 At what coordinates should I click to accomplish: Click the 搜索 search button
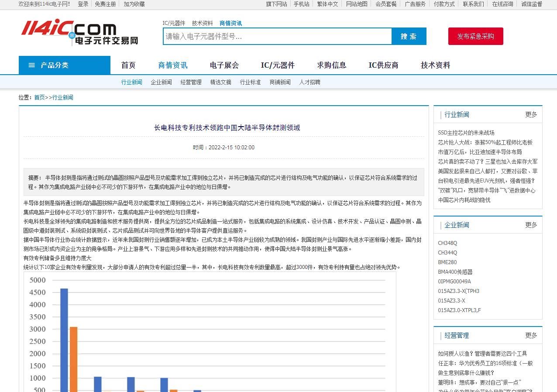tap(409, 36)
